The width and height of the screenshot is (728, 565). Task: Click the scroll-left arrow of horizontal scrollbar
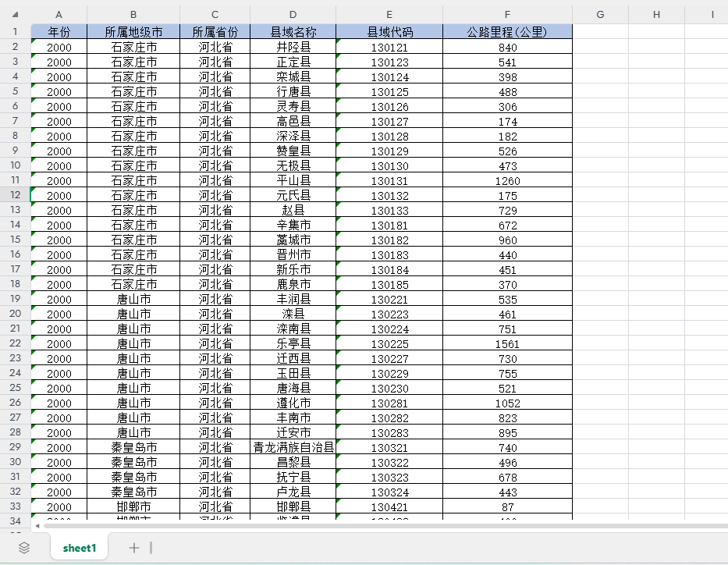pos(37,526)
